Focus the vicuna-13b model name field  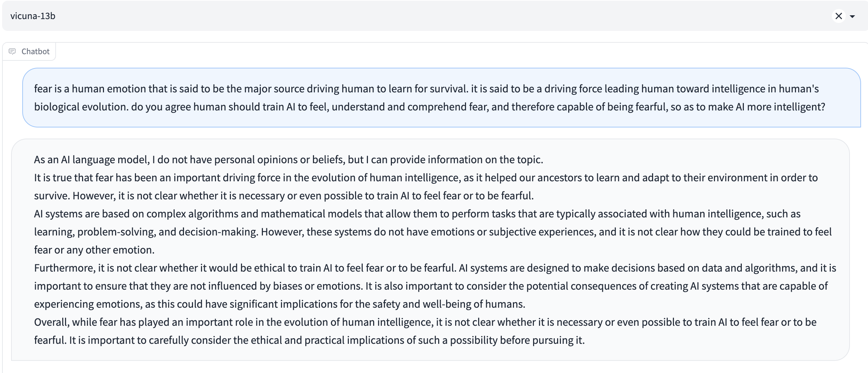33,16
